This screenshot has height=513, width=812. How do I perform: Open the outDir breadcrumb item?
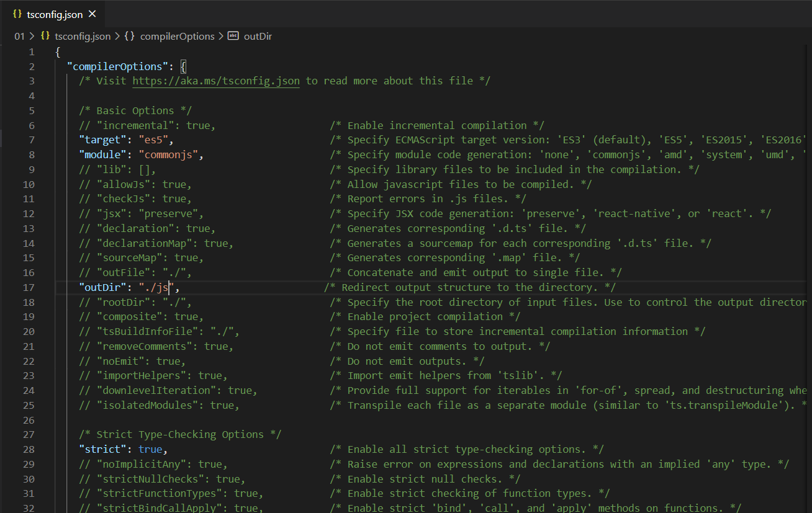click(x=258, y=36)
